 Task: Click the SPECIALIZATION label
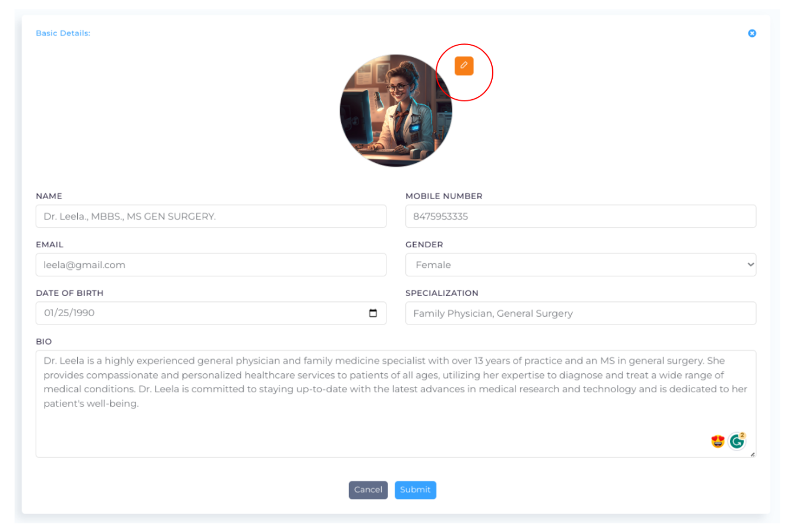[442, 293]
